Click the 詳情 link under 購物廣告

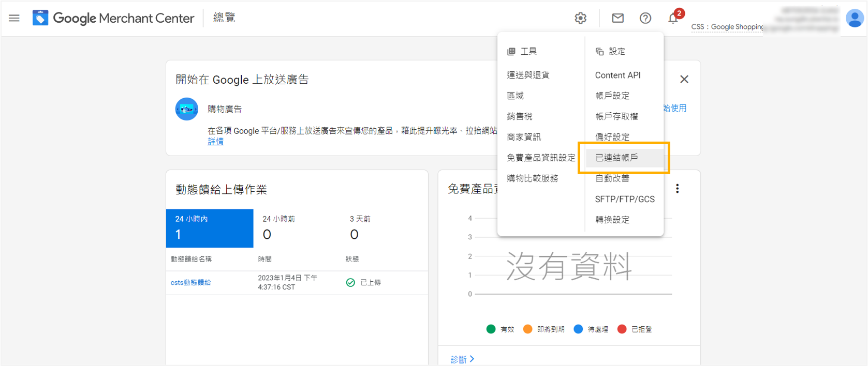point(215,141)
